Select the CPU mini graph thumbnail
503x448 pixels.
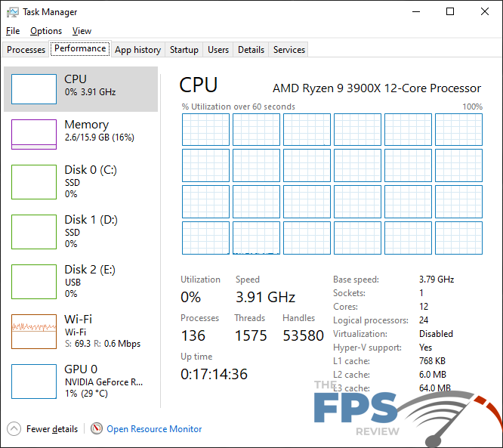click(x=34, y=89)
